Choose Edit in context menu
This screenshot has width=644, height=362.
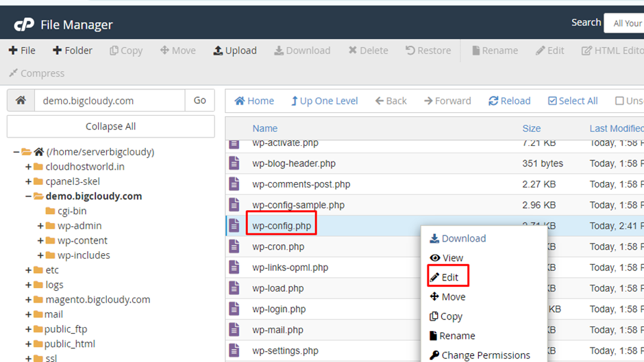click(x=444, y=277)
